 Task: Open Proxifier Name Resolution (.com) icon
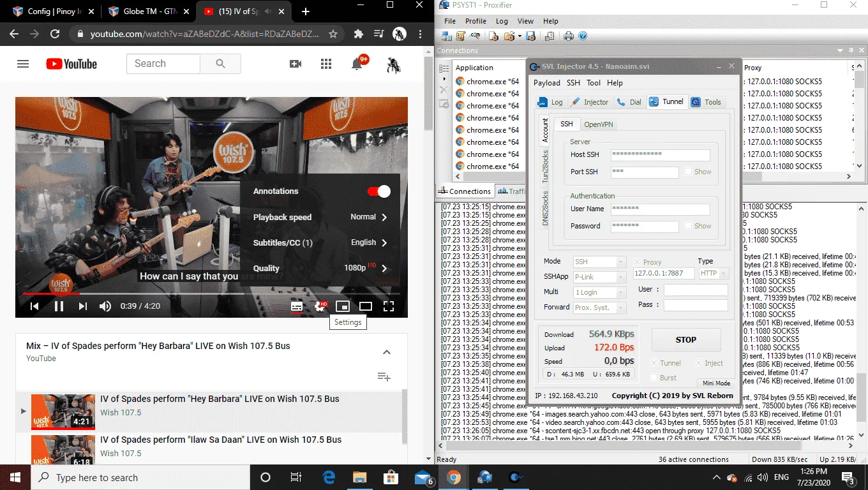pyautogui.click(x=475, y=36)
